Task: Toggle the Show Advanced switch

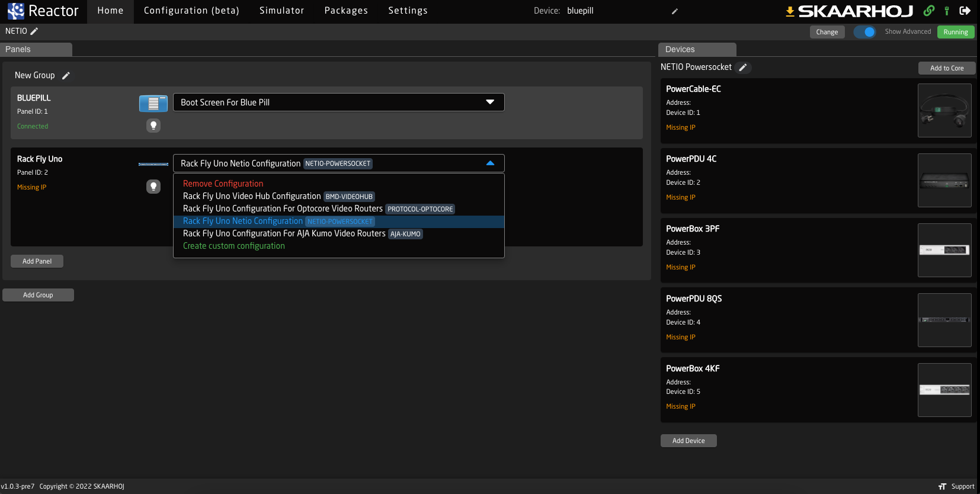Action: [x=865, y=32]
